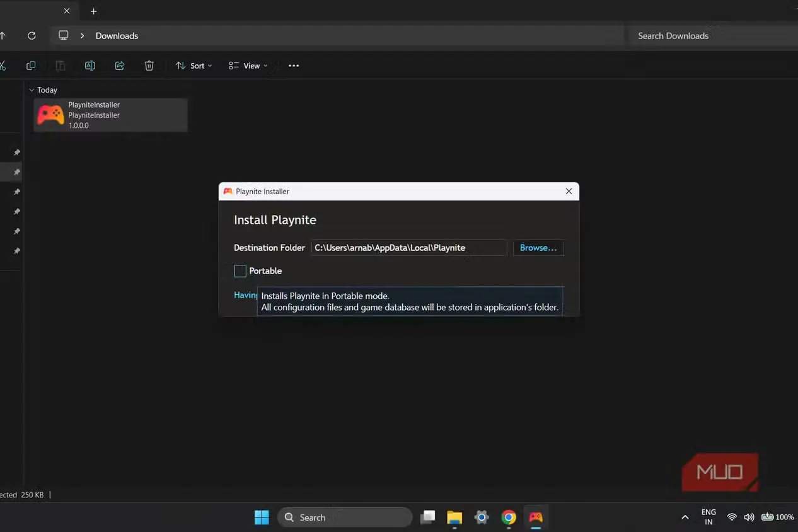Launch Google Chrome from the taskbar
The height and width of the screenshot is (532, 798).
pyautogui.click(x=509, y=518)
